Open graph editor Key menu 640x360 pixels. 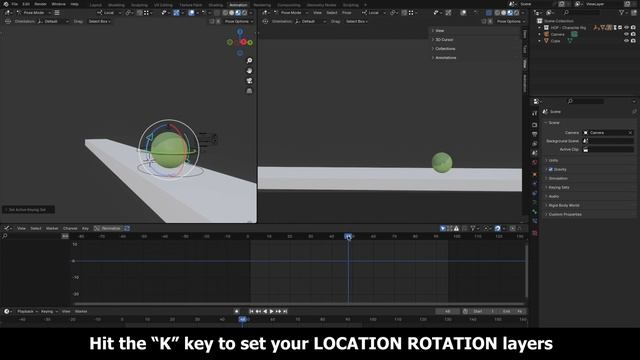click(x=85, y=229)
